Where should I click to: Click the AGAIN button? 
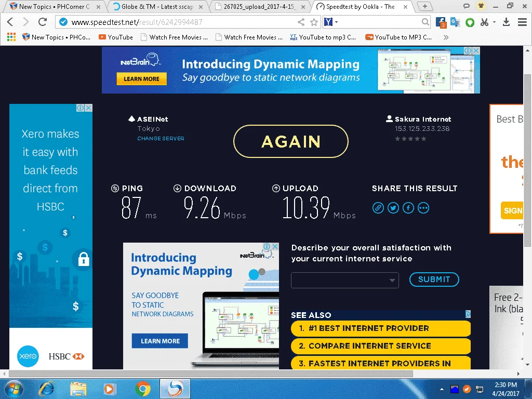[291, 141]
